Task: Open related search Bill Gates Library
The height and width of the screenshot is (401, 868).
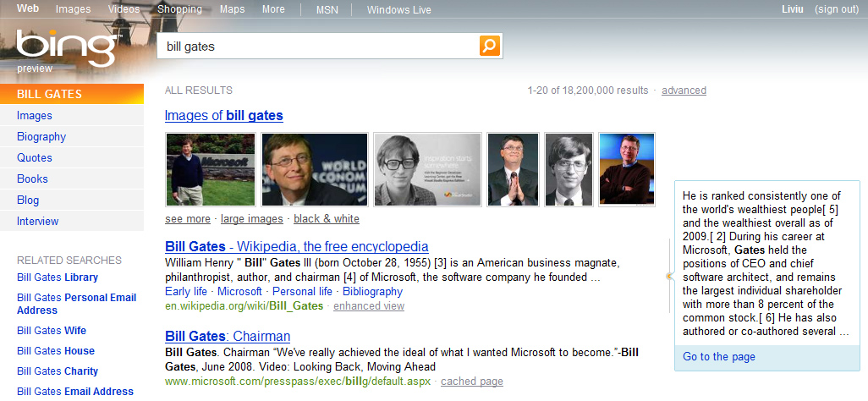Action: tap(58, 277)
